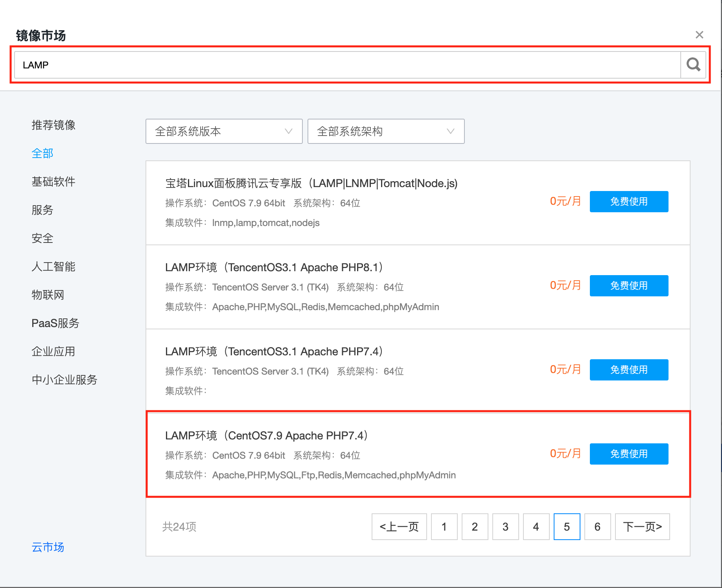Image resolution: width=722 pixels, height=588 pixels.
Task: Select the 基础软件 category
Action: point(53,182)
